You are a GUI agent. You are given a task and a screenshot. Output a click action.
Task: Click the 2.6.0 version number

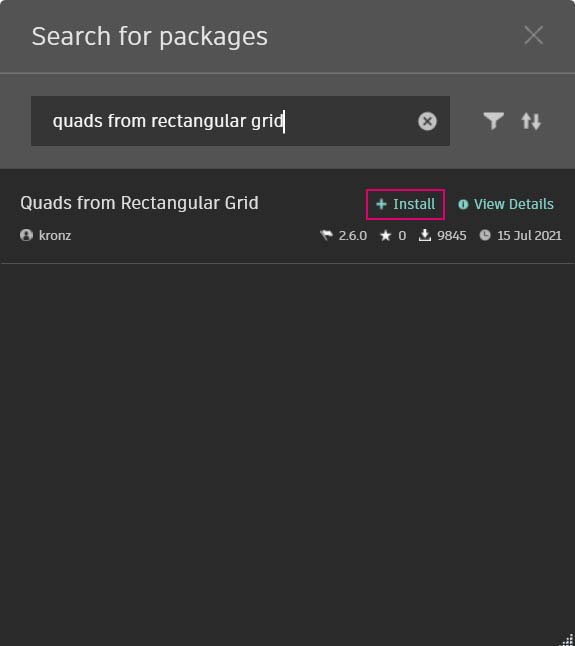353,236
